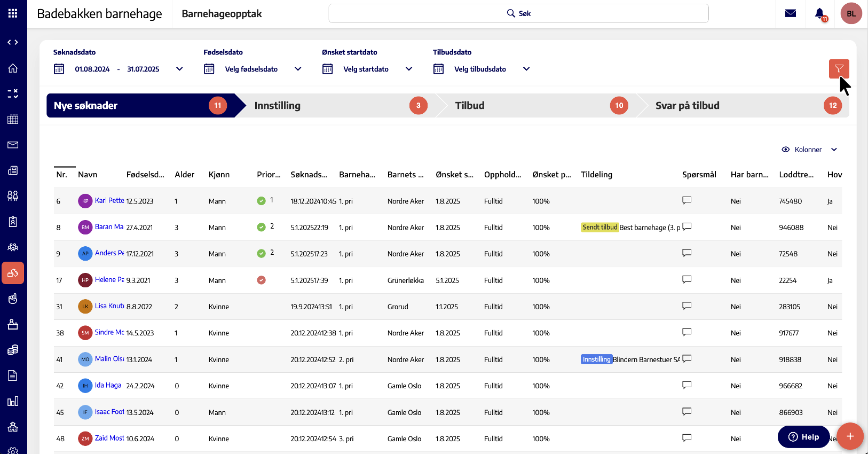Viewport: 868px width, 454px height.
Task: Open Lisa Knut's applicant link
Action: coord(109,306)
